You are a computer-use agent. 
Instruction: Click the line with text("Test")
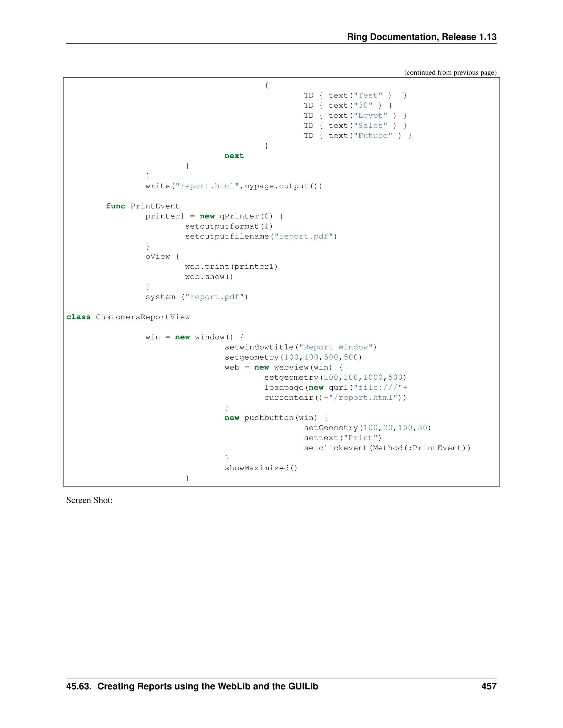click(x=355, y=95)
